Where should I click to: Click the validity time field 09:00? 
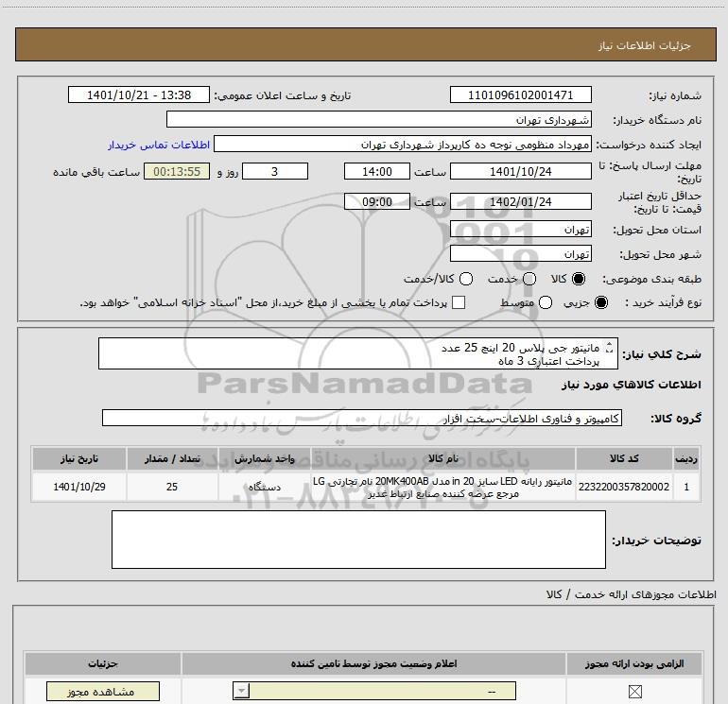(377, 201)
